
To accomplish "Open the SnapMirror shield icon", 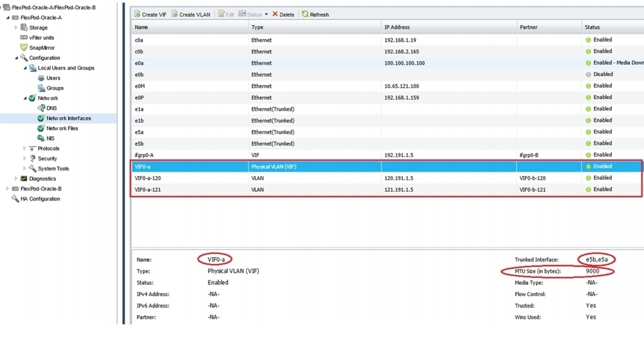I will [25, 48].
